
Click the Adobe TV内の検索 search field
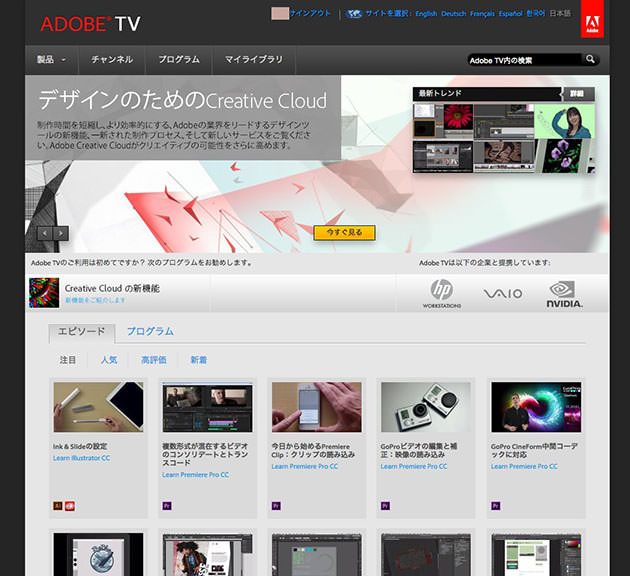click(524, 60)
